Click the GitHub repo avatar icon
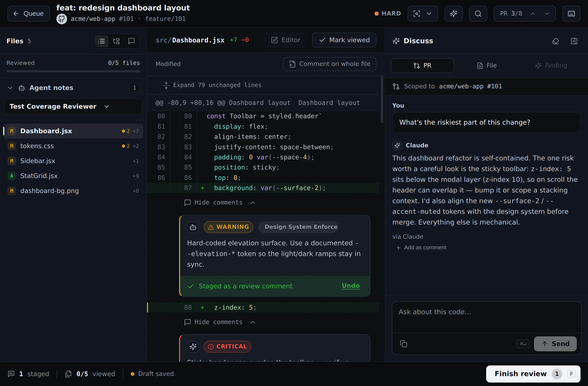The height and width of the screenshot is (386, 588). pyautogui.click(x=62, y=19)
